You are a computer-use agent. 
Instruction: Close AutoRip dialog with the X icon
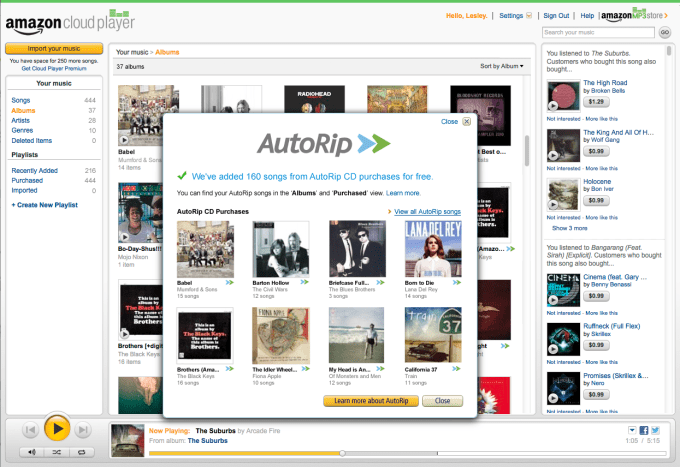pyautogui.click(x=467, y=121)
